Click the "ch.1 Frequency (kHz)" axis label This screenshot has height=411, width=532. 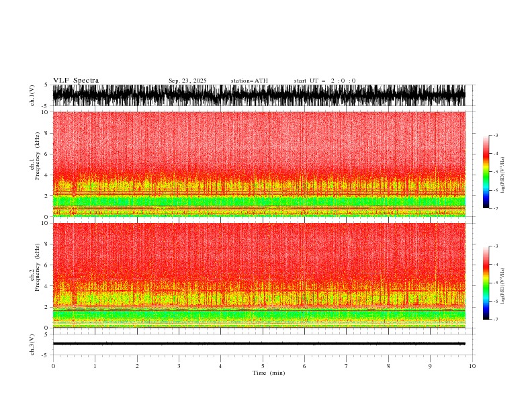[x=34, y=156]
